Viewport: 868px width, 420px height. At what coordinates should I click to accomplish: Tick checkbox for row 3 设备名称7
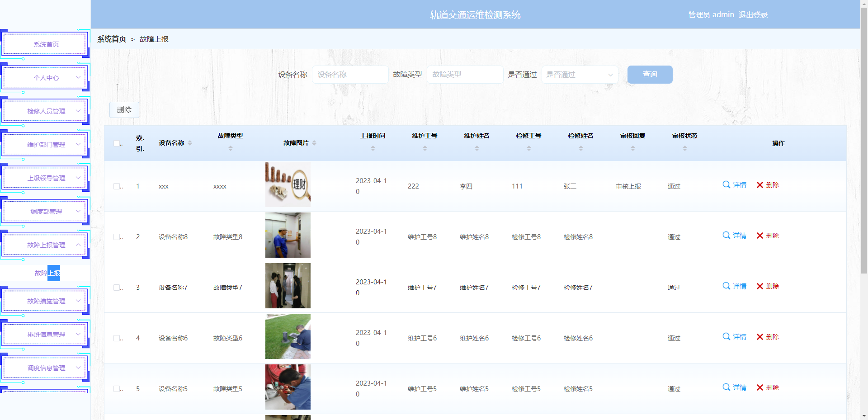point(117,288)
